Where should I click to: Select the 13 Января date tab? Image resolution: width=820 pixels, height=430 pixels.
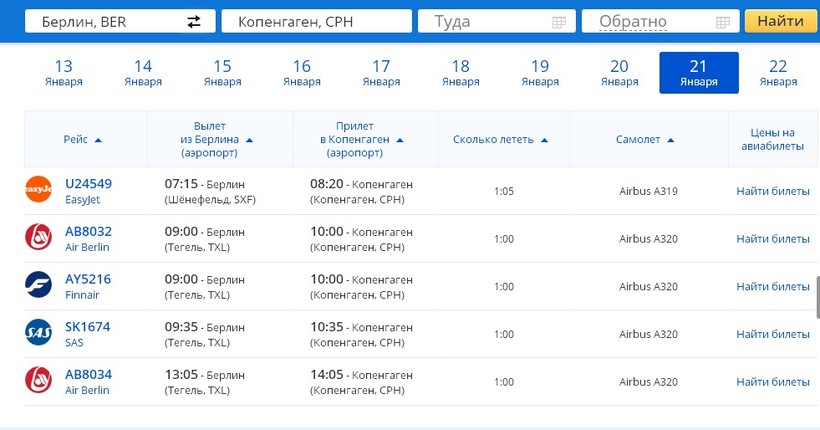63,73
